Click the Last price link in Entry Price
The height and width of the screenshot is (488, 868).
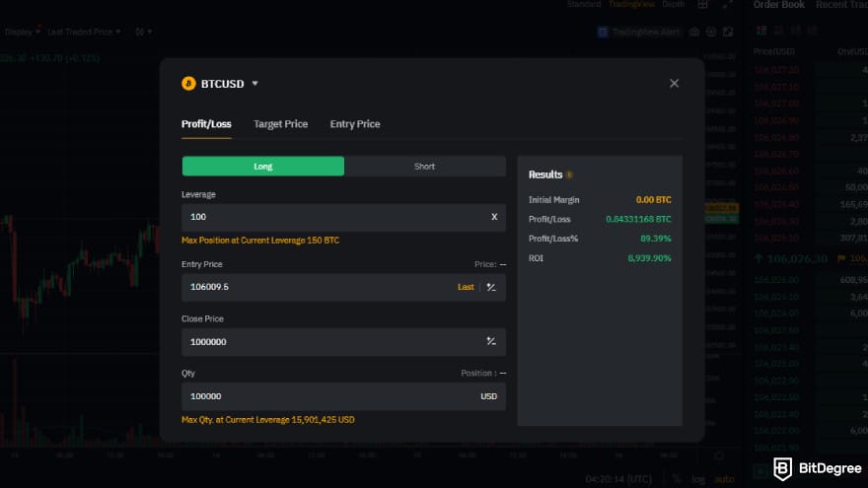click(x=466, y=287)
